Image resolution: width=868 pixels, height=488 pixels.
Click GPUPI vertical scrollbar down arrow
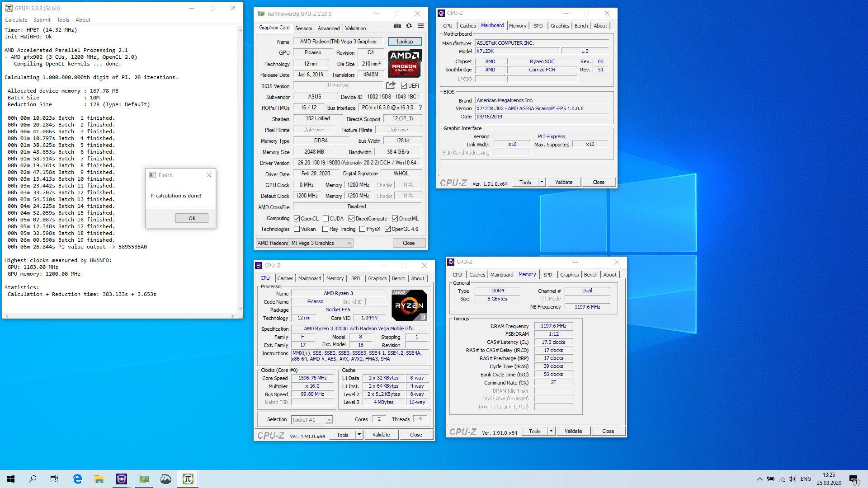(240, 309)
